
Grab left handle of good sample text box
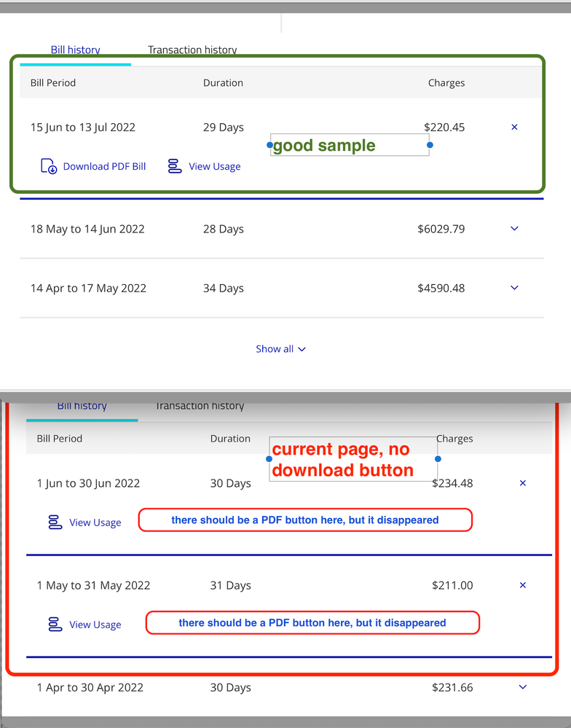tap(269, 145)
